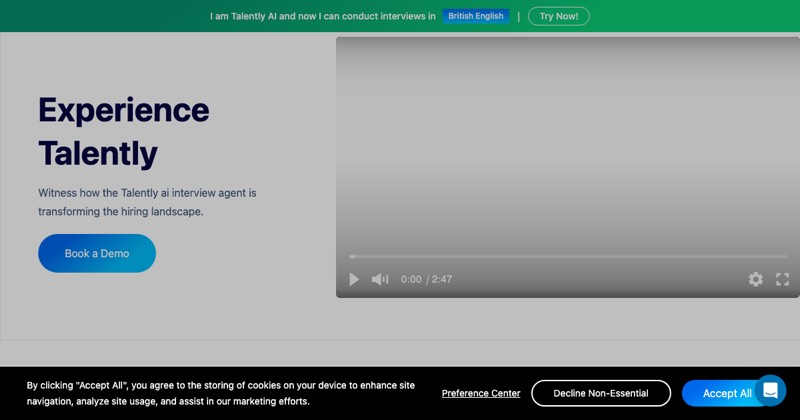
Task: Open the cookie Preference Center link
Action: (481, 393)
